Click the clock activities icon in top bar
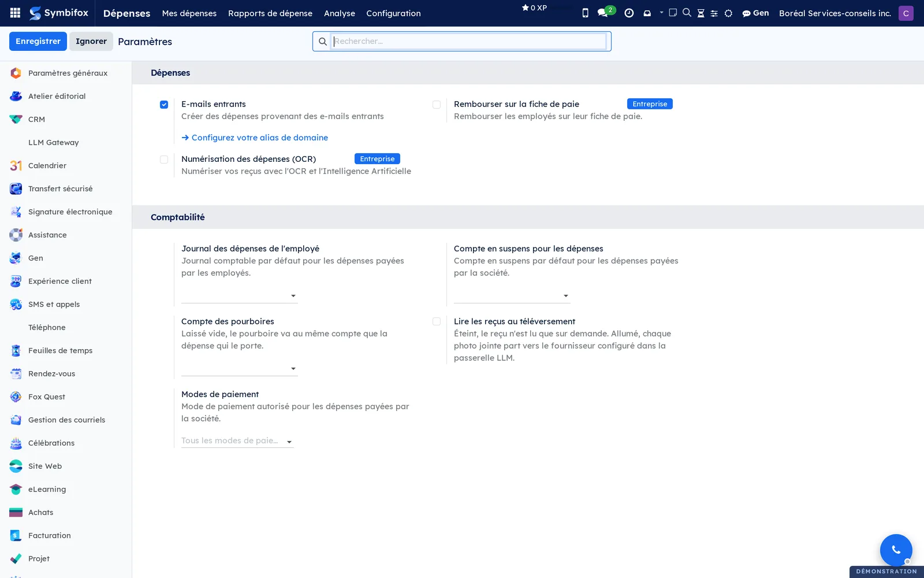The image size is (924, 578). (x=629, y=13)
